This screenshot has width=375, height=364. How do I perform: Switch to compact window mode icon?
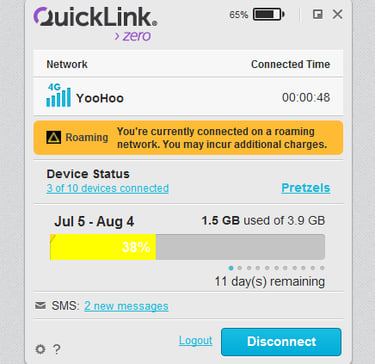(x=318, y=14)
